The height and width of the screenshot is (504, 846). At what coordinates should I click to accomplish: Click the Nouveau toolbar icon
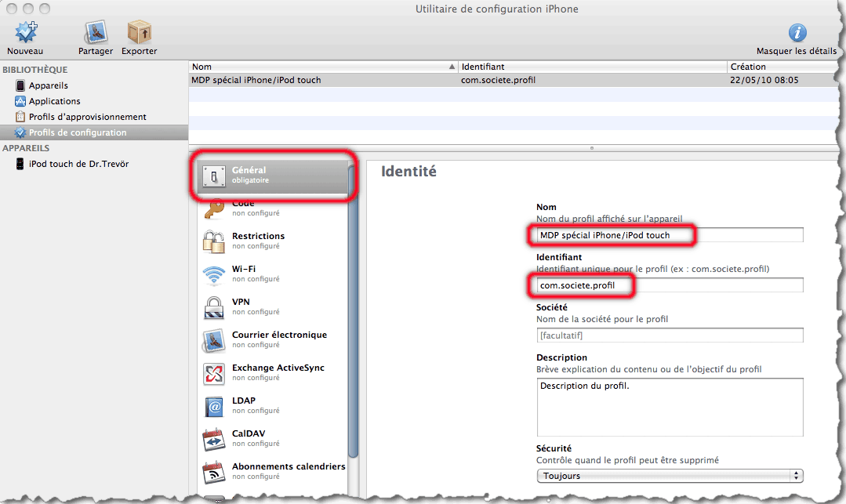pyautogui.click(x=26, y=32)
